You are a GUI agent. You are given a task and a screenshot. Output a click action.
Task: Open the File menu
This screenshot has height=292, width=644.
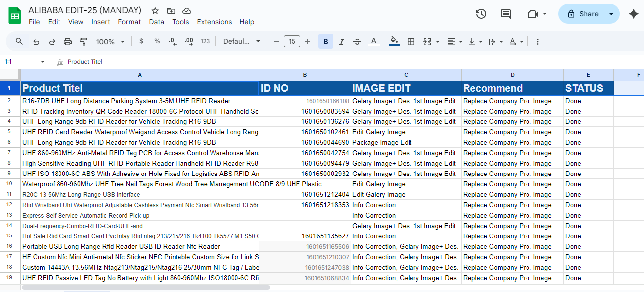(34, 22)
